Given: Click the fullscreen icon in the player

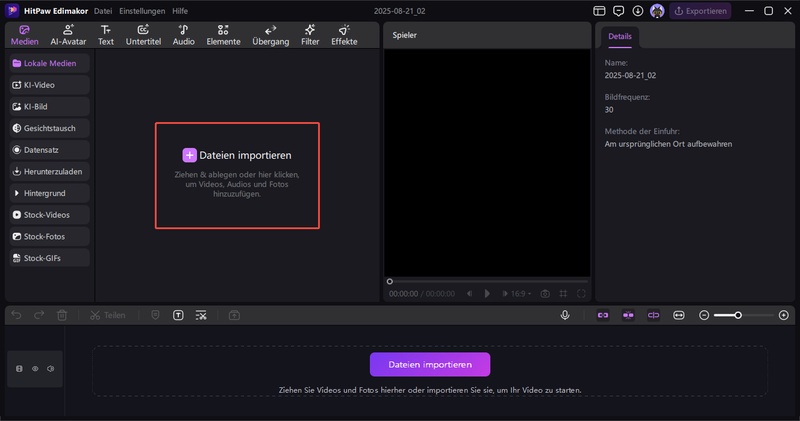Looking at the screenshot, I should (582, 294).
